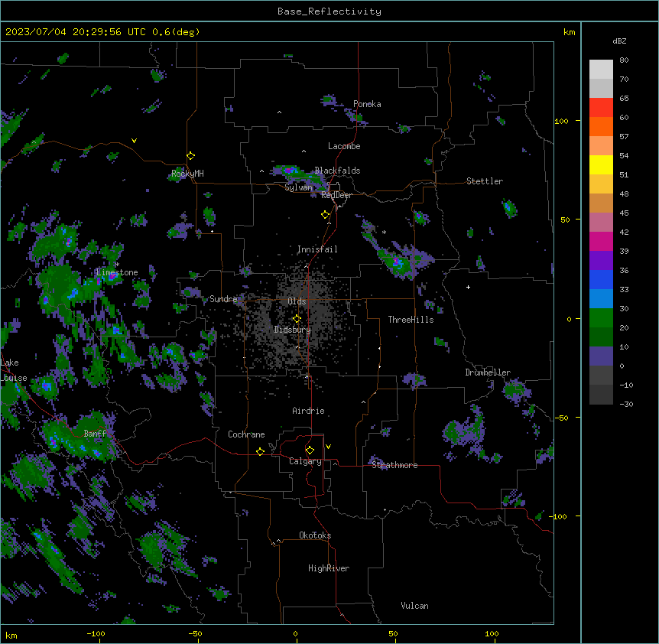Click the Banff label
Screen dimensions: 659x644
pos(95,434)
